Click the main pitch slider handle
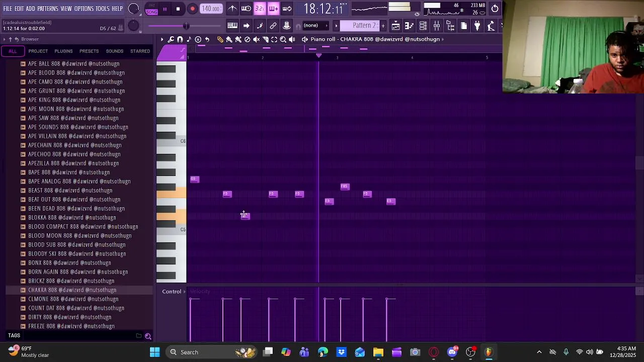Viewport: 644px width, 362px height. pos(186,26)
